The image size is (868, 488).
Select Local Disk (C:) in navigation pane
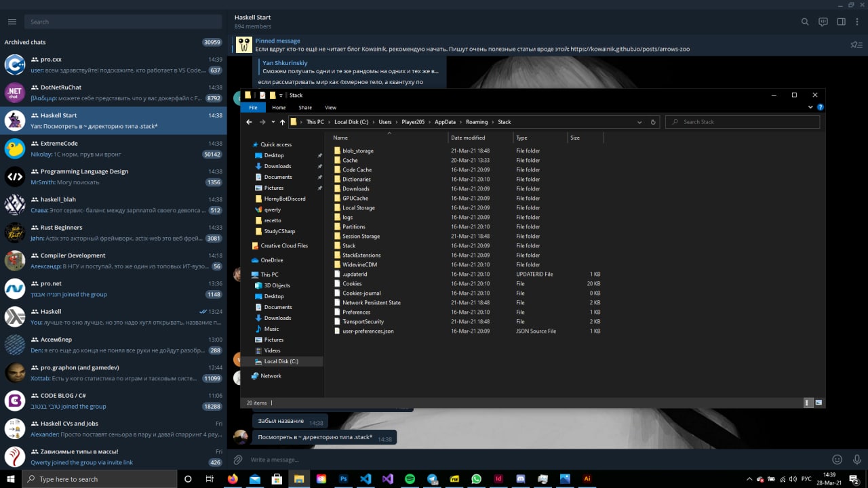(x=281, y=361)
